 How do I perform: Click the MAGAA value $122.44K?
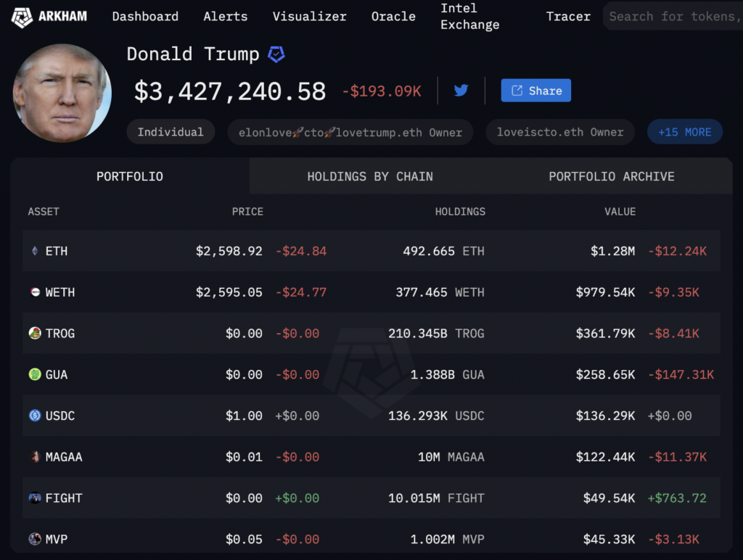[605, 457]
